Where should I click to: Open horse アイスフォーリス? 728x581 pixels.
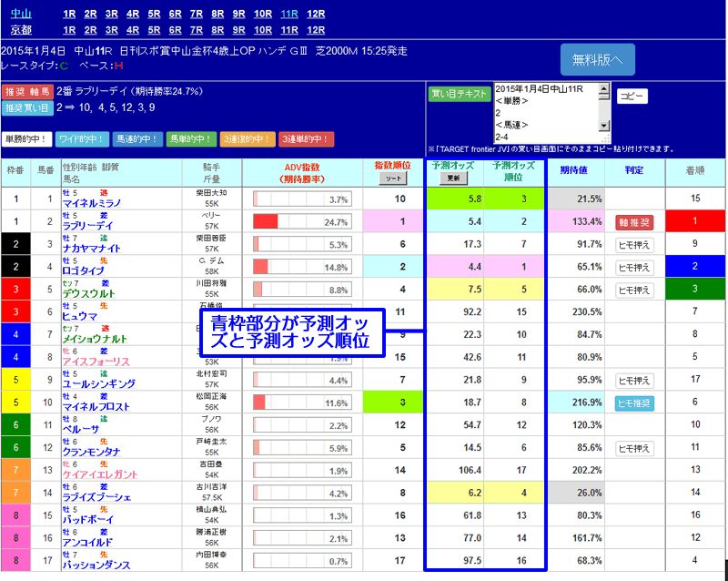point(96,362)
